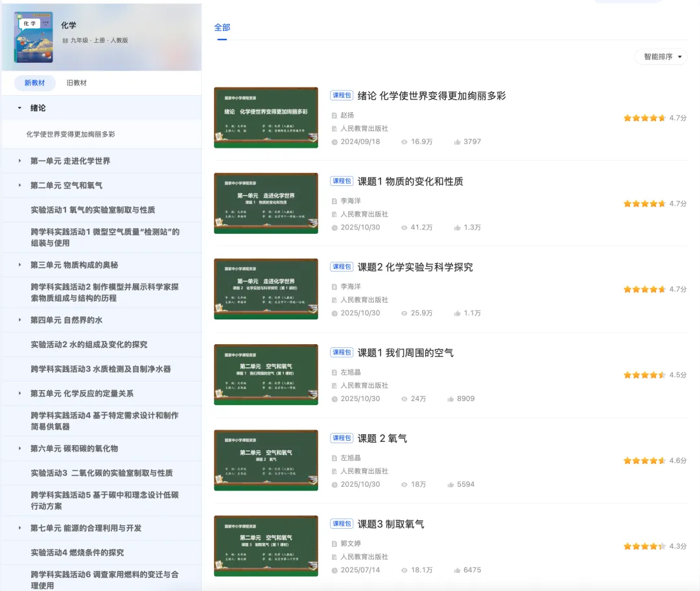
Task: Click the view-count eye icon showing 24万
Action: [x=404, y=399]
